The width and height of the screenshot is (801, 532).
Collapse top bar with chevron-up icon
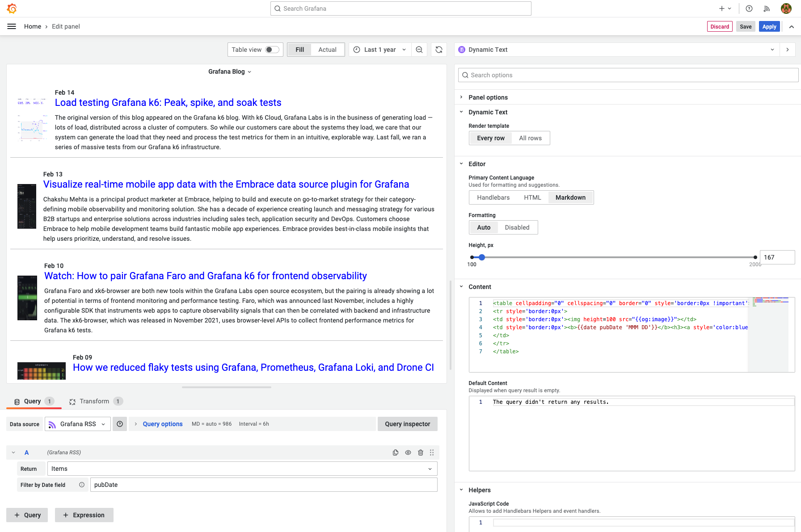click(792, 27)
